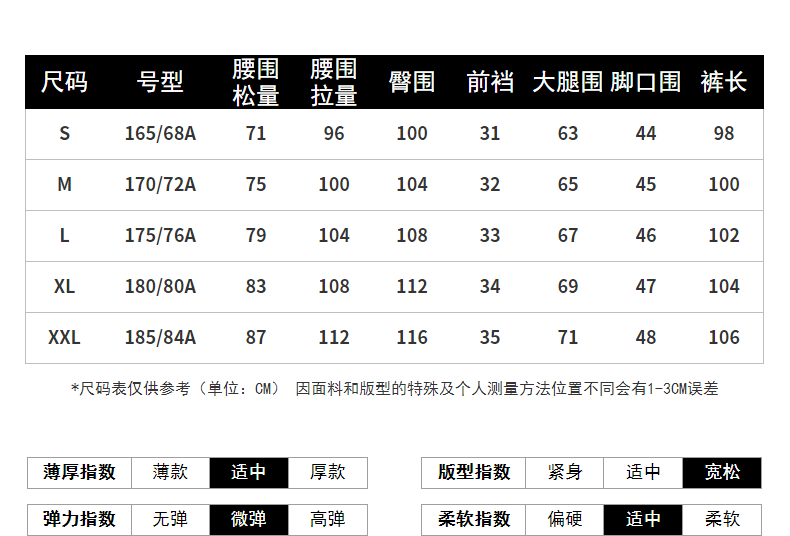The height and width of the screenshot is (536, 790).
Task: Select highlighted 微弹 in the 弹力指数 scale
Action: (249, 519)
